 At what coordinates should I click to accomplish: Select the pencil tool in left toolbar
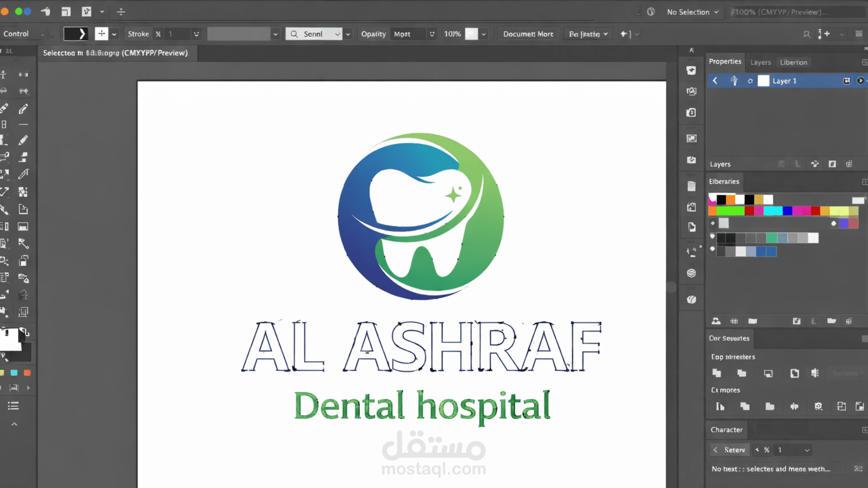[x=23, y=140]
